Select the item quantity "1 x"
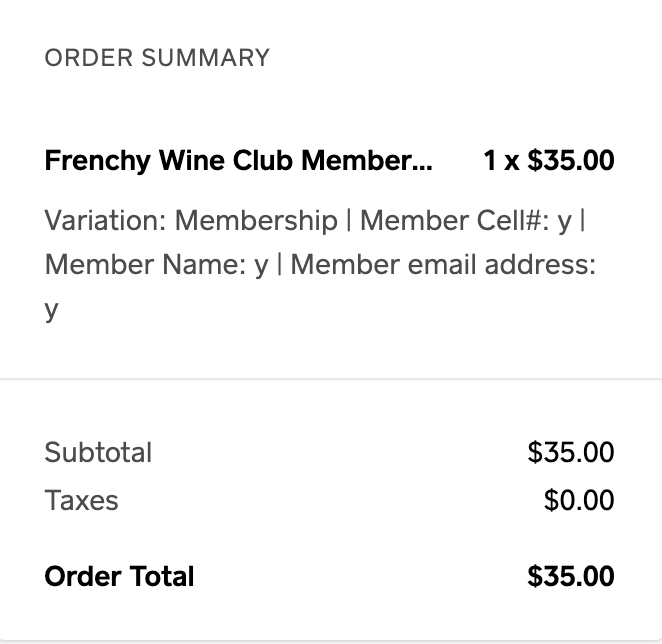The image size is (662, 644). pyautogui.click(x=502, y=161)
